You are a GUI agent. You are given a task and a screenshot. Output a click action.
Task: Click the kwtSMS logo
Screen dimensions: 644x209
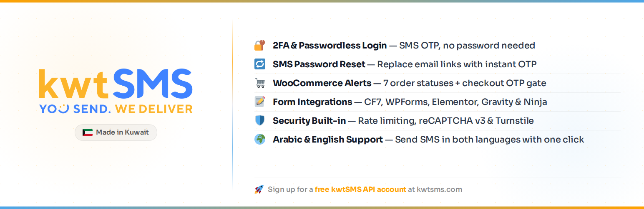(116, 84)
